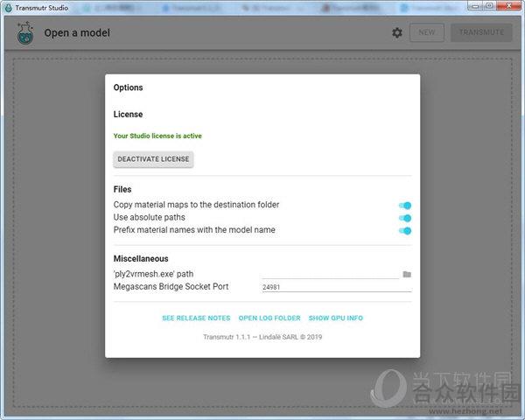
Task: Click the 'Miscellaneous' section heading
Action: (x=141, y=259)
